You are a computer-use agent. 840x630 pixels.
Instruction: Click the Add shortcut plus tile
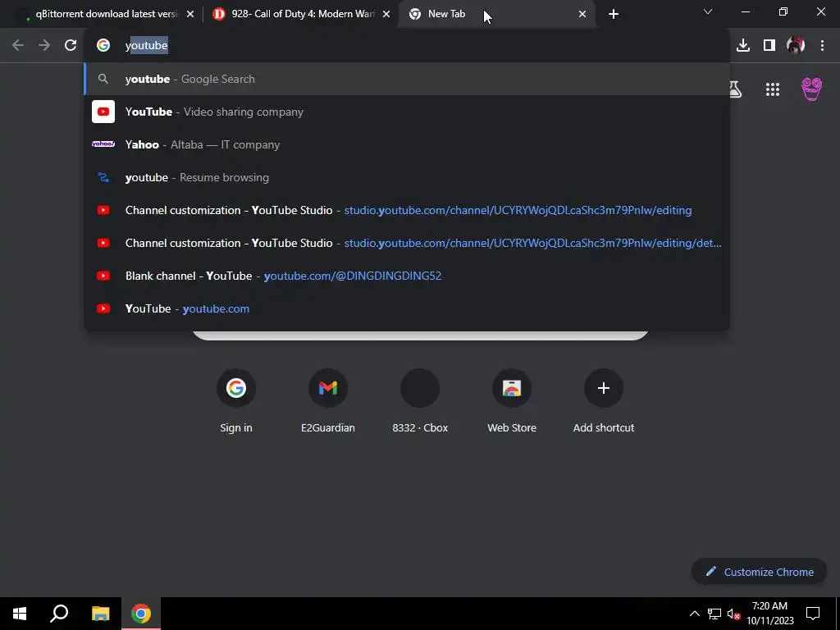pos(604,401)
